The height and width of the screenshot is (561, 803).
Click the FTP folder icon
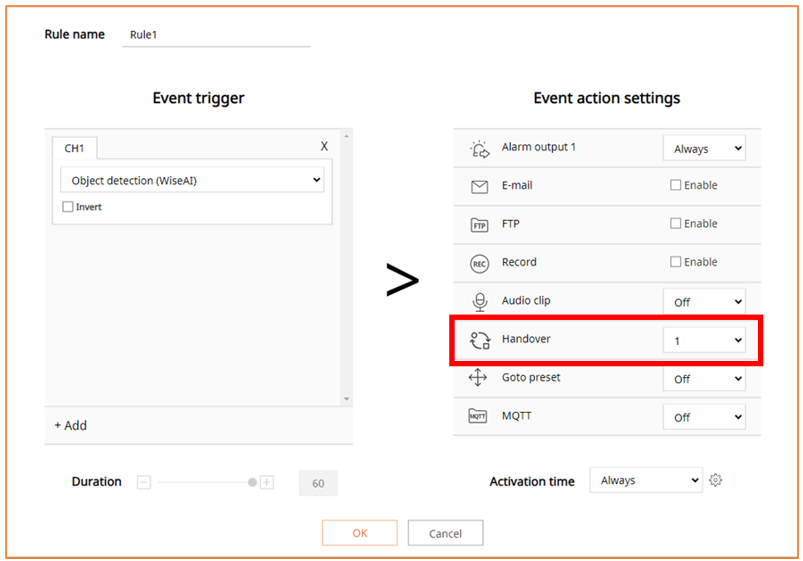[x=479, y=225]
